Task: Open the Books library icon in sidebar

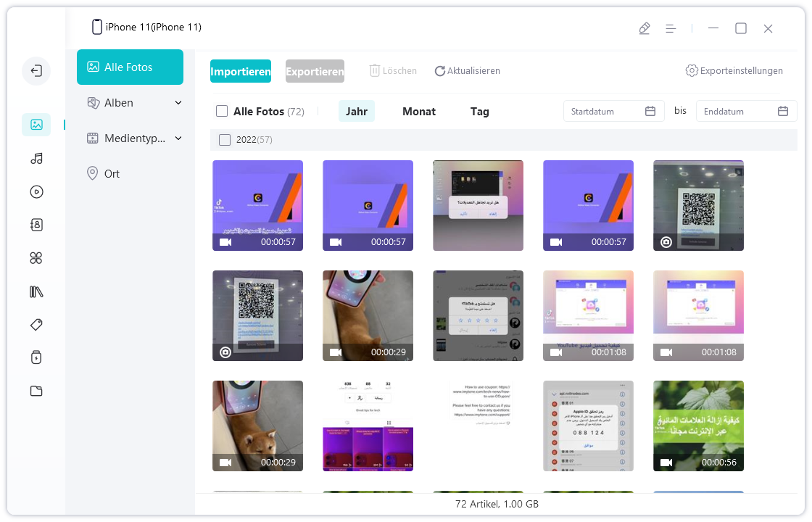Action: click(36, 291)
